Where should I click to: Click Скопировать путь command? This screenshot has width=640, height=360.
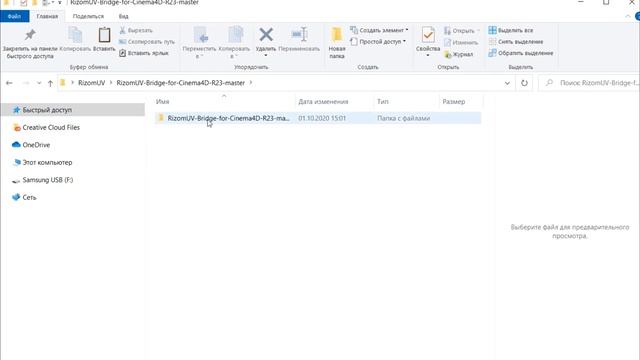[x=147, y=42]
